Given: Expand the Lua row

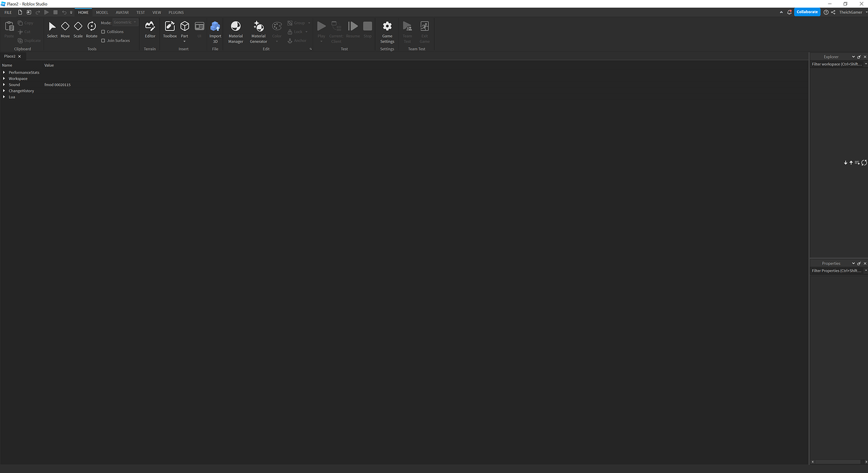Looking at the screenshot, I should (x=4, y=97).
